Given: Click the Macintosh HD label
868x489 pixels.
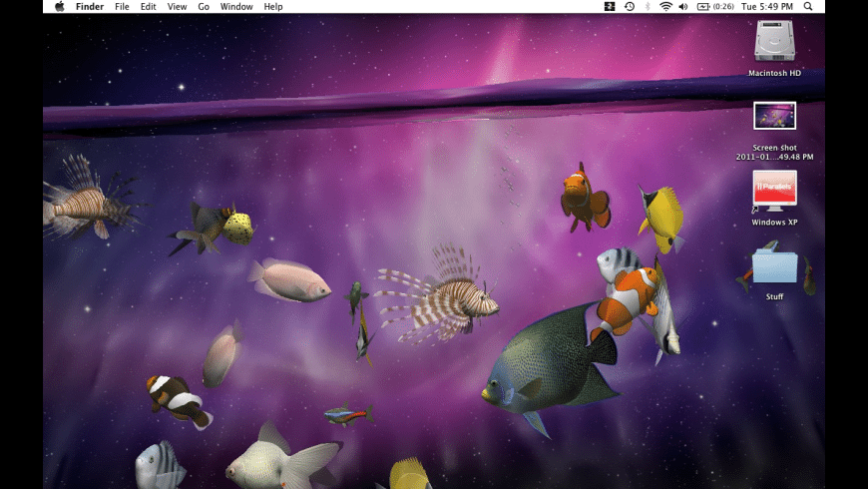Looking at the screenshot, I should point(774,73).
